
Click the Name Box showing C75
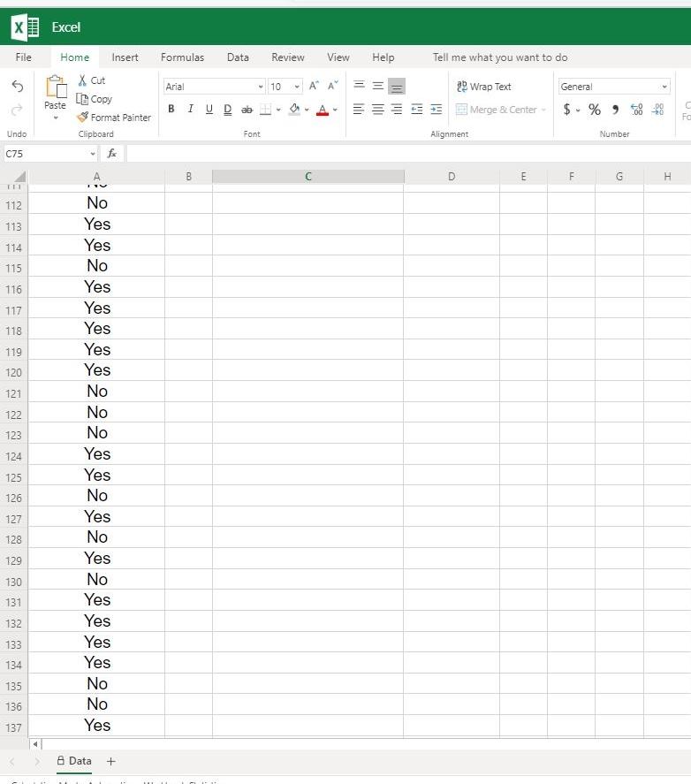coord(45,154)
